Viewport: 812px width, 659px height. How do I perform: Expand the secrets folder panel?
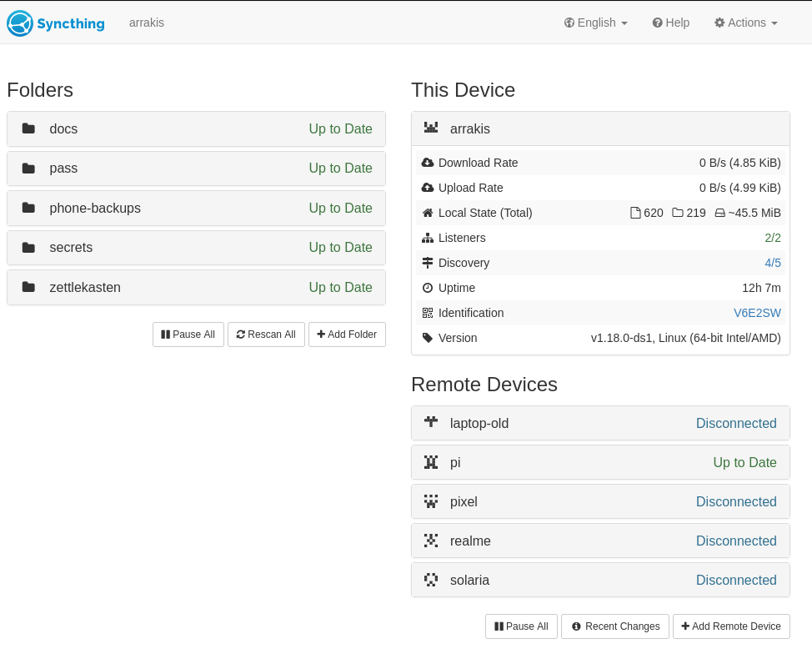pyautogui.click(x=196, y=248)
